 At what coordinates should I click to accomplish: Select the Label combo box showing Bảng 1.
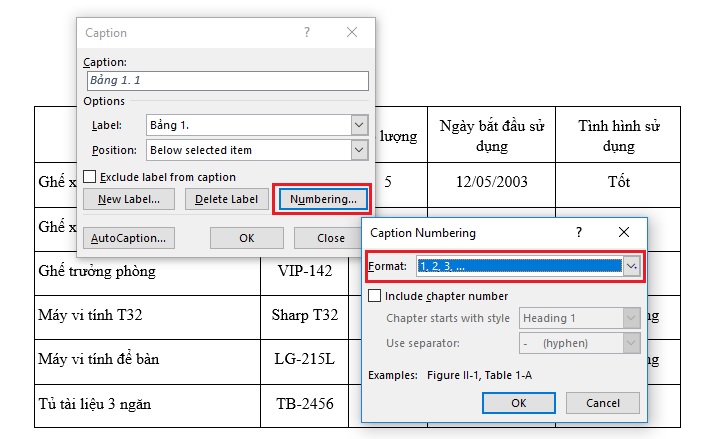coord(257,125)
